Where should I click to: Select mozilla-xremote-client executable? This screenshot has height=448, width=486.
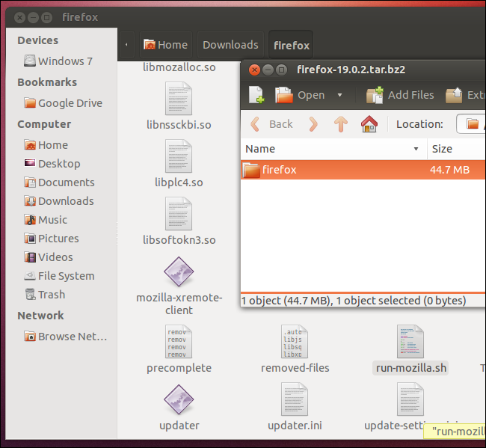coord(179,286)
